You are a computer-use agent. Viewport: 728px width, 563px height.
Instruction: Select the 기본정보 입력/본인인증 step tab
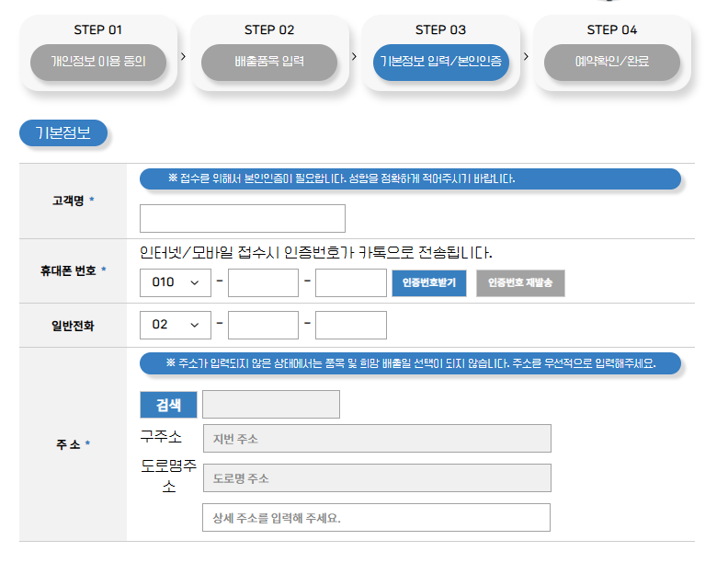coord(441,62)
